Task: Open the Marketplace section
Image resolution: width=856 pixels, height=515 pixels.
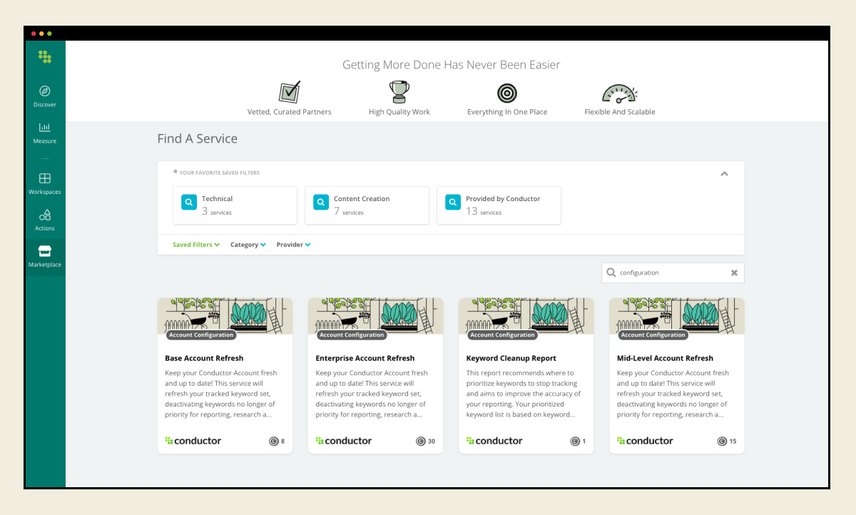Action: 45,257
